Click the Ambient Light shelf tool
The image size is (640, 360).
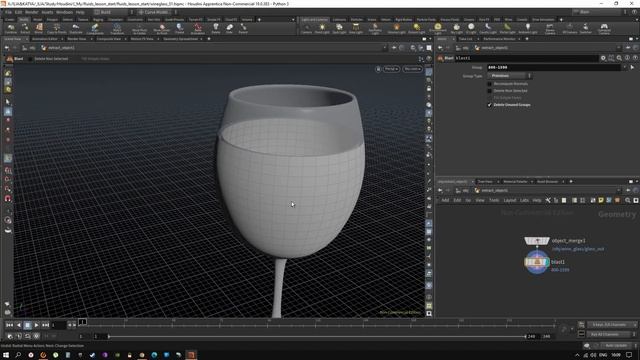click(x=528, y=29)
